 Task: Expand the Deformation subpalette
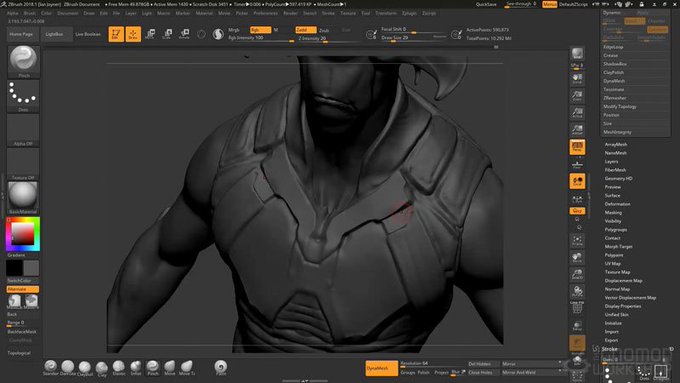(x=618, y=204)
